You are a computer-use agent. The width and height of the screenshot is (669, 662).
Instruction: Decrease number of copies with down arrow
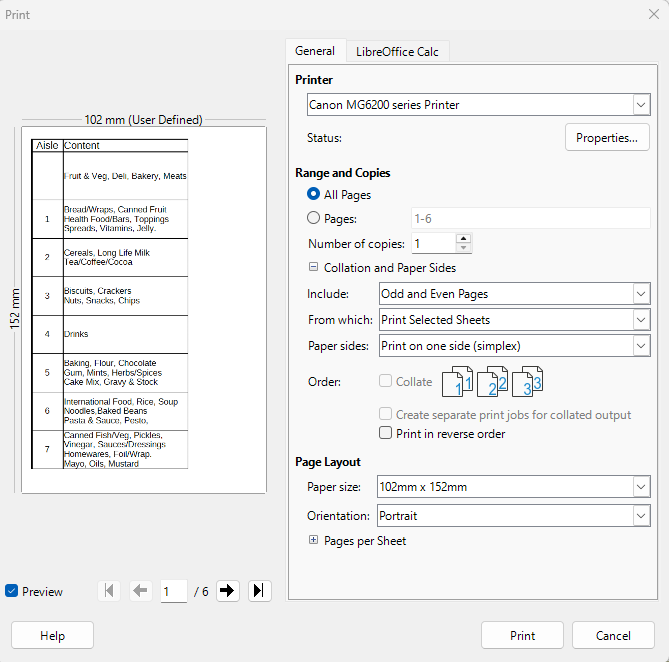click(x=463, y=248)
